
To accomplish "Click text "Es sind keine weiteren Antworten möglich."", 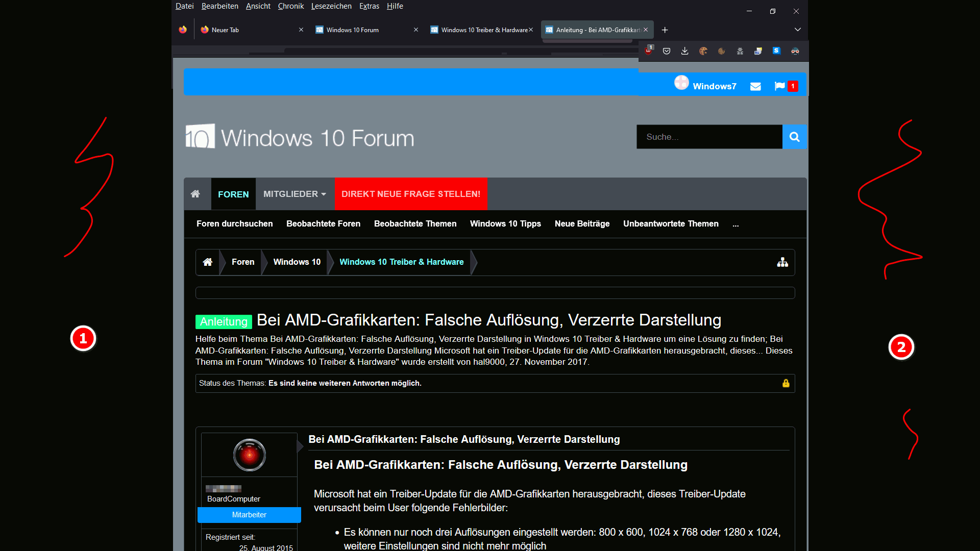I will (x=345, y=383).
